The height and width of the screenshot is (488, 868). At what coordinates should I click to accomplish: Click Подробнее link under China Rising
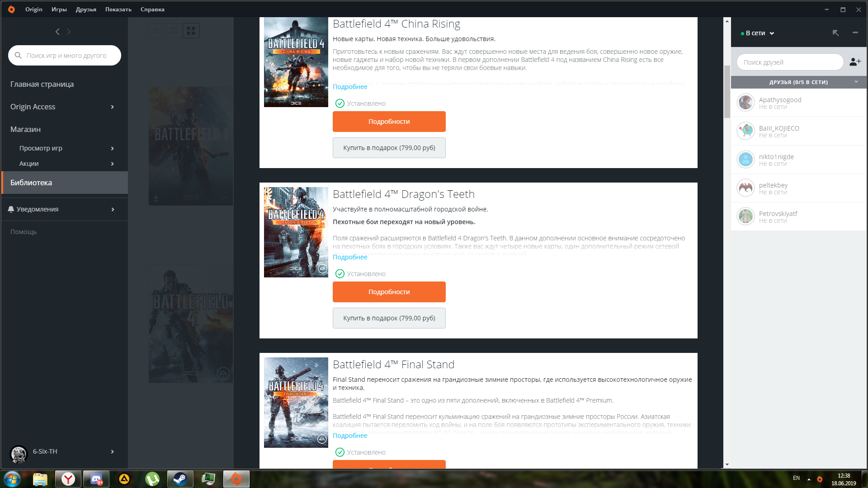350,87
